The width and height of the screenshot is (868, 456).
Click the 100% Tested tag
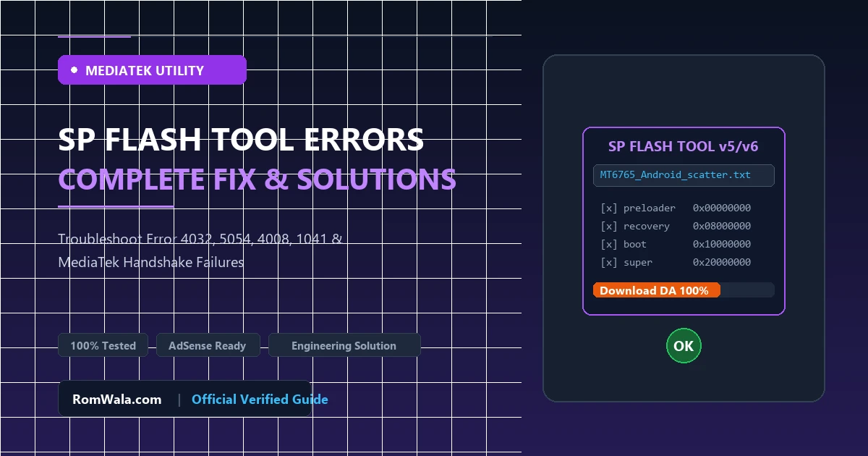[x=103, y=345]
